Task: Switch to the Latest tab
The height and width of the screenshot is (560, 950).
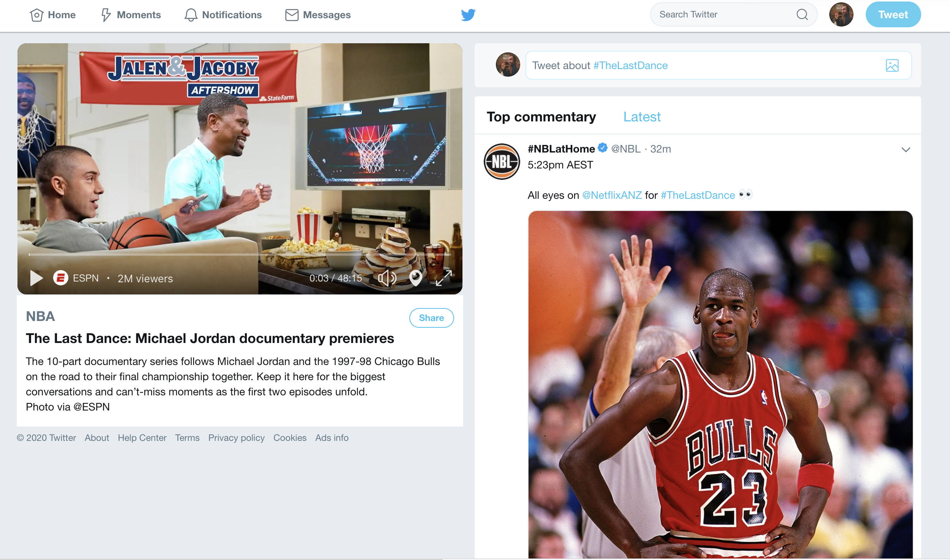Action: pyautogui.click(x=642, y=116)
